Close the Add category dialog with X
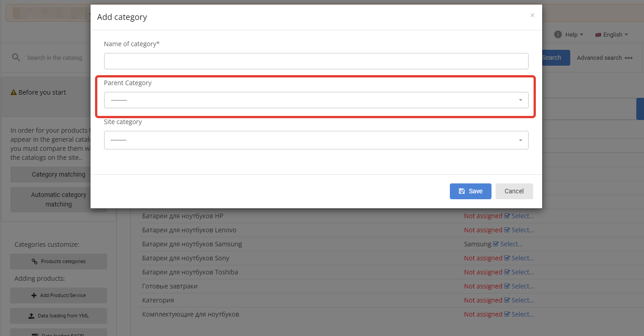Screen dimensions: 644x336 point(532,15)
